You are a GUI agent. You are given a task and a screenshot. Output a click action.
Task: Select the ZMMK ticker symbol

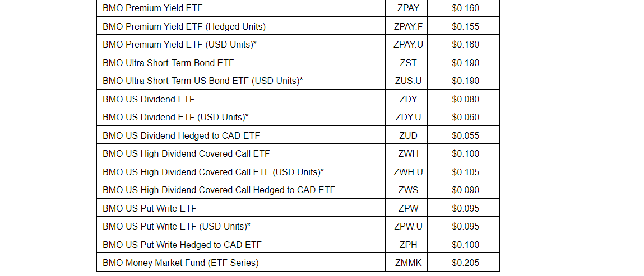point(408,263)
